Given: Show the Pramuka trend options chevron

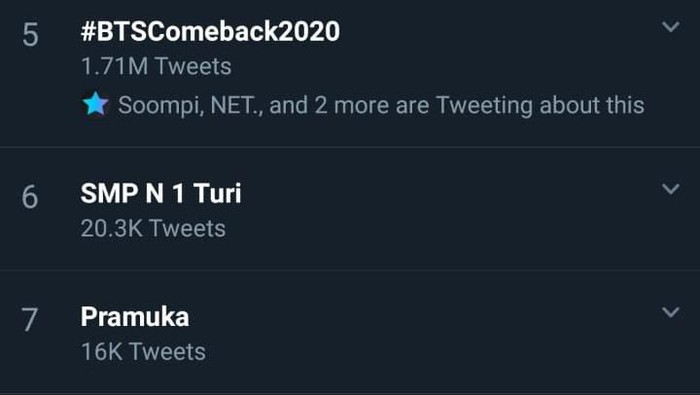Looking at the screenshot, I should click(x=671, y=312).
